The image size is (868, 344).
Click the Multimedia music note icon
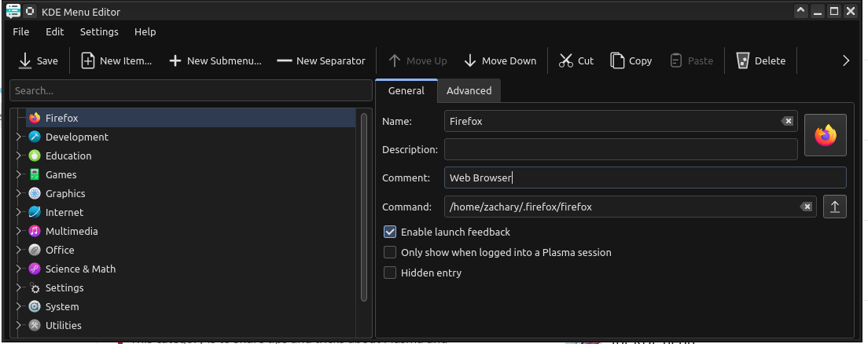tap(35, 231)
